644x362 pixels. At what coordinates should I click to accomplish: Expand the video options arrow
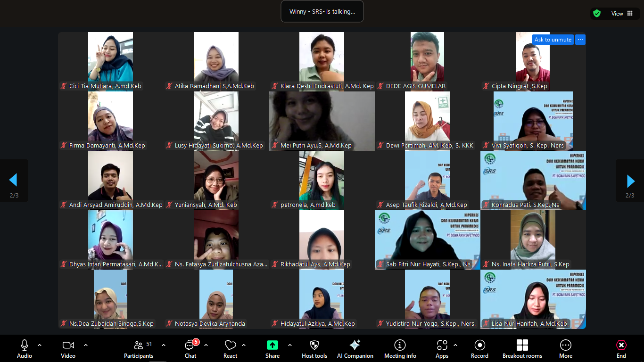(x=86, y=345)
